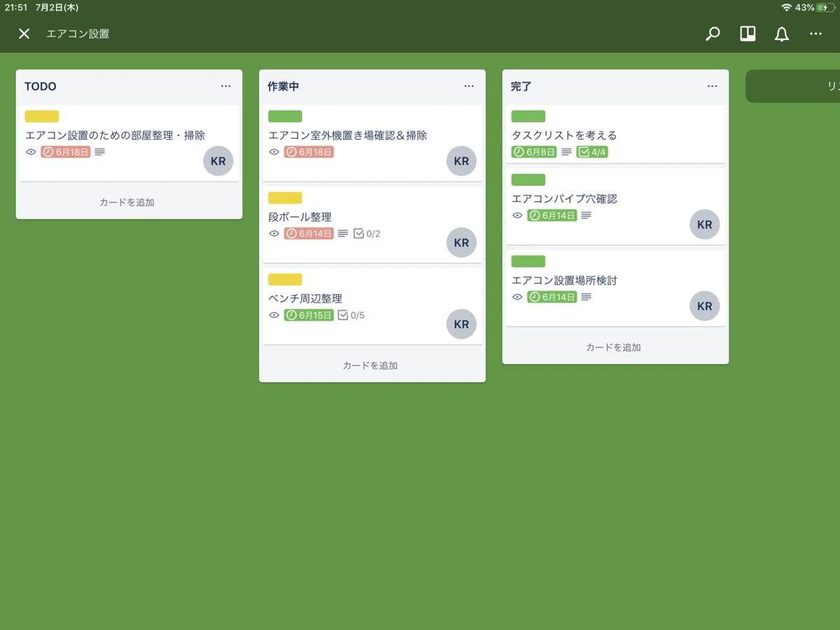
Task: Click yellow label on 段ボール整理 card
Action: [x=285, y=198]
